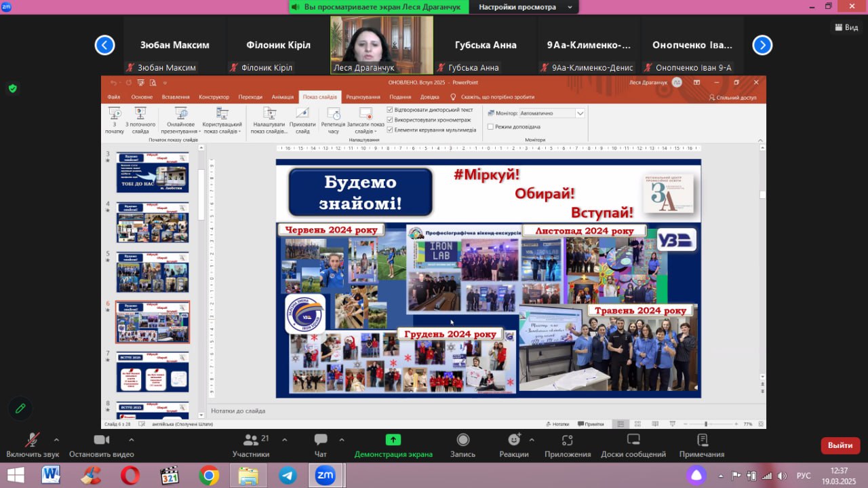Image resolution: width=868 pixels, height=488 pixels.
Task: Start slideshow from beginning (З початку)
Action: [115, 120]
